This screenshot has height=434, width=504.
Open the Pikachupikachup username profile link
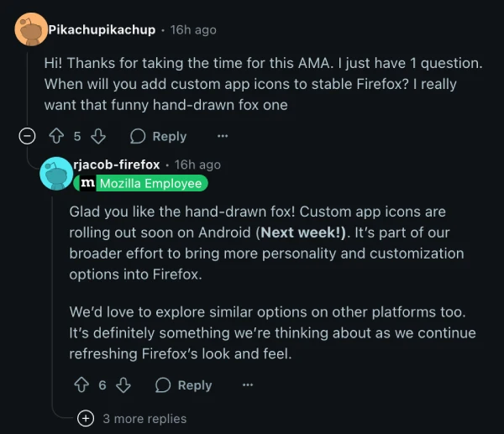tap(102, 29)
